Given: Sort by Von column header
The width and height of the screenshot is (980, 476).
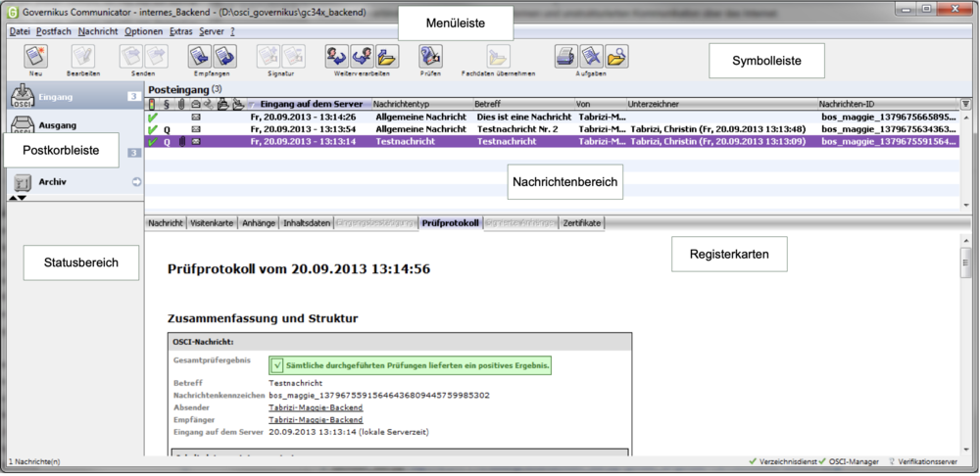Looking at the screenshot, I should pyautogui.click(x=600, y=104).
